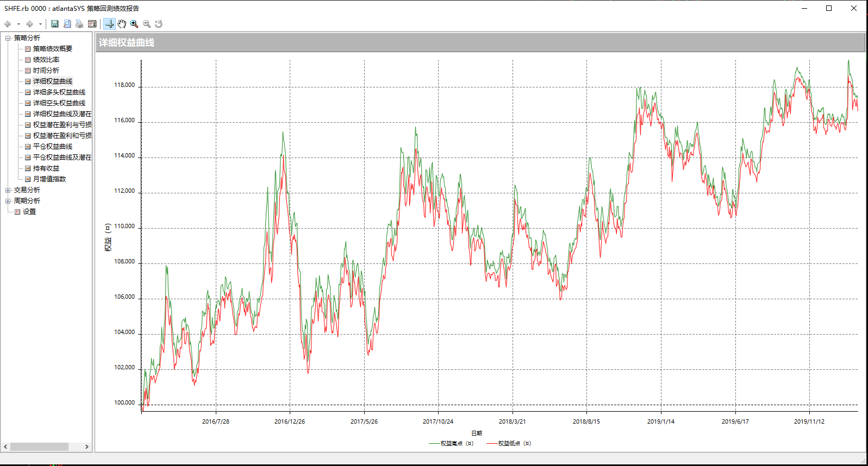Save the report with floppy disk icon
Screen dimensions: 868x466
tap(55, 24)
